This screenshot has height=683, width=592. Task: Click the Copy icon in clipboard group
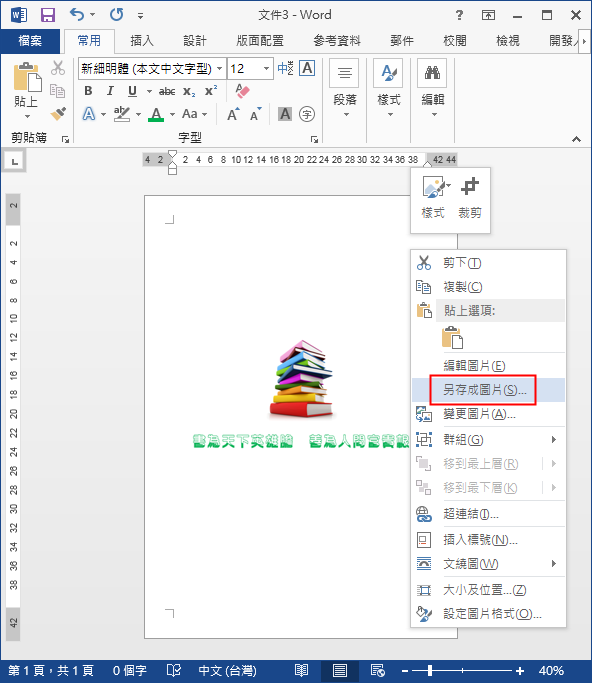[58, 91]
